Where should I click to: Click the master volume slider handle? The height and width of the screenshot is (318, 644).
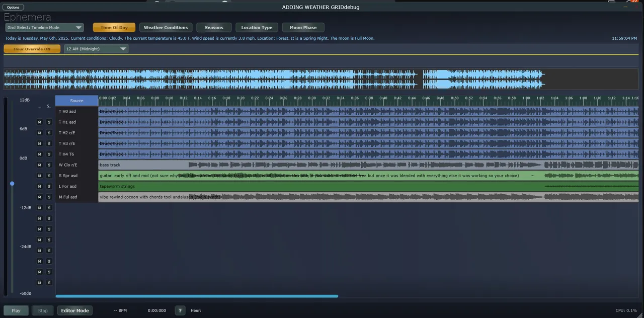(x=12, y=184)
